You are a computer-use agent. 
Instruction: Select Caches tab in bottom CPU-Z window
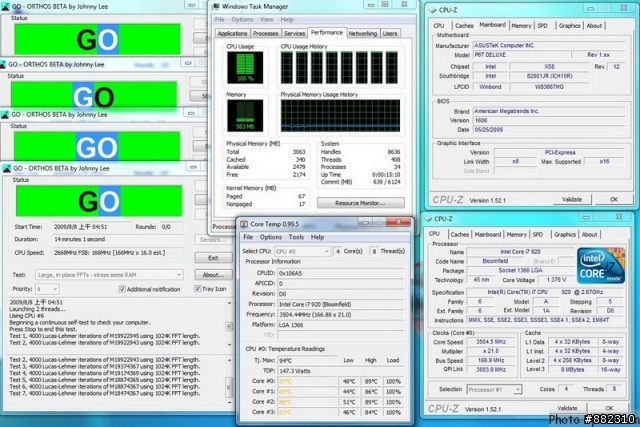[x=460, y=235]
